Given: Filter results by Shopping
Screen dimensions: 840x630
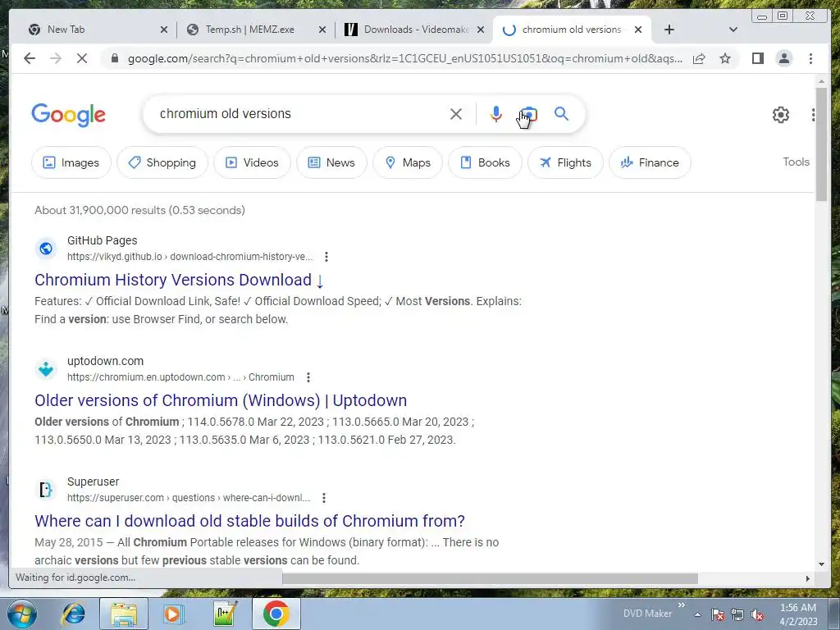Looking at the screenshot, I should [x=162, y=162].
